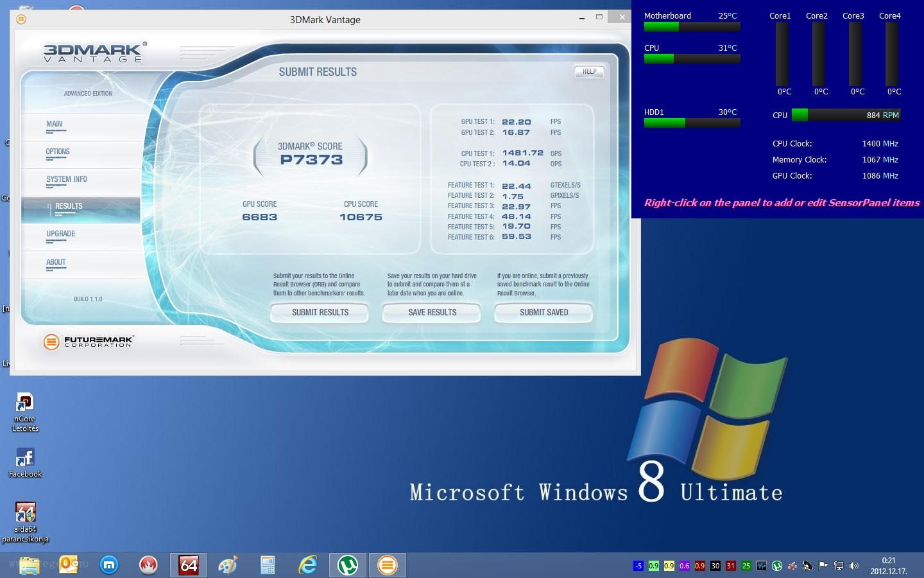Click CPU TEST 1 value 1481.72
924x578 pixels.
click(523, 153)
